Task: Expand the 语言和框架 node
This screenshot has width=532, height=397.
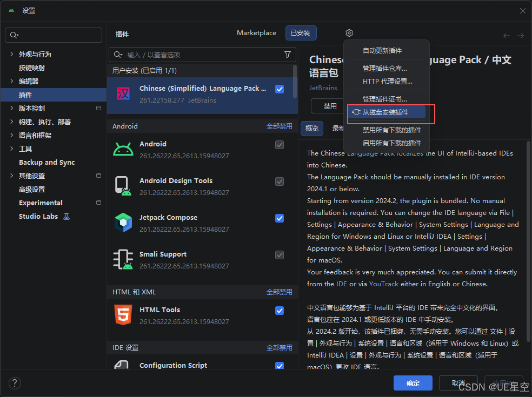Action: pyautogui.click(x=11, y=135)
